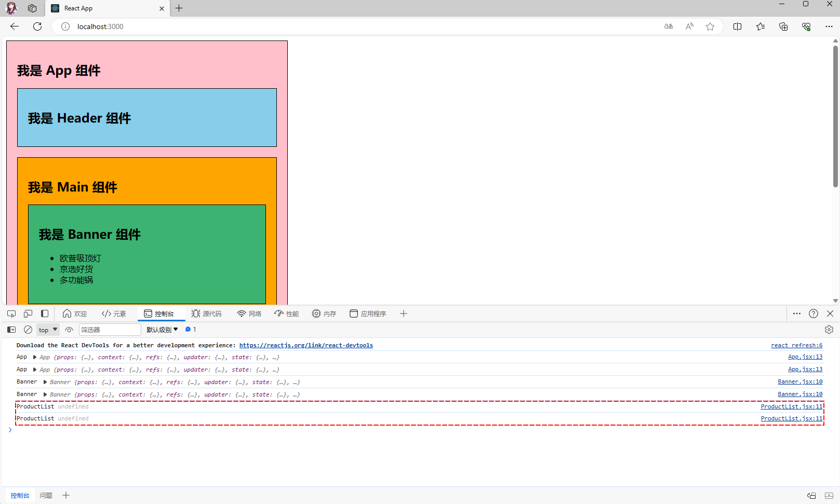Refresh the localhost page
840x504 pixels.
pos(37,26)
